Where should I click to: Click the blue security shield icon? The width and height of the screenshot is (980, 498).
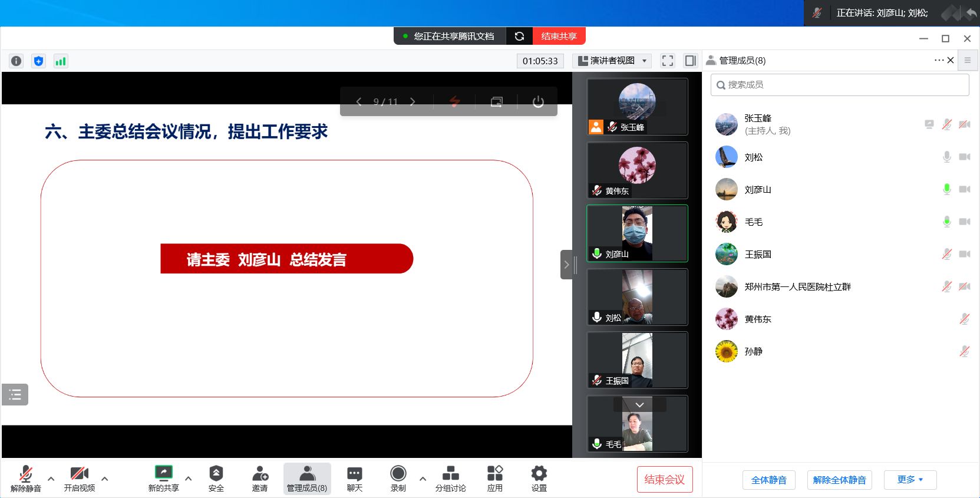coord(38,61)
